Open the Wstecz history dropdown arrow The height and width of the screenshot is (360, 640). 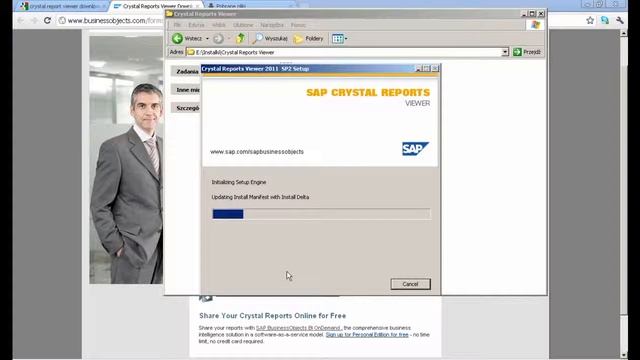click(x=207, y=39)
